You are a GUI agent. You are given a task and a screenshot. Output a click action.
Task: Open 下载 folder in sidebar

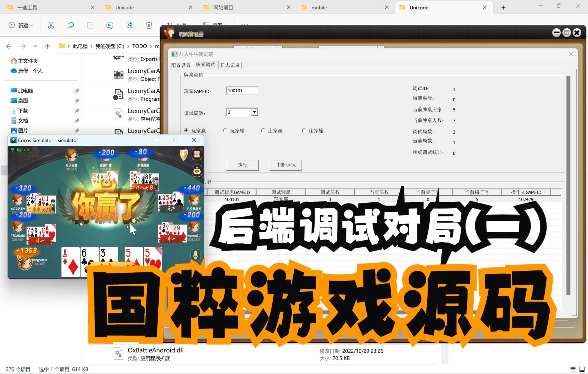click(19, 111)
